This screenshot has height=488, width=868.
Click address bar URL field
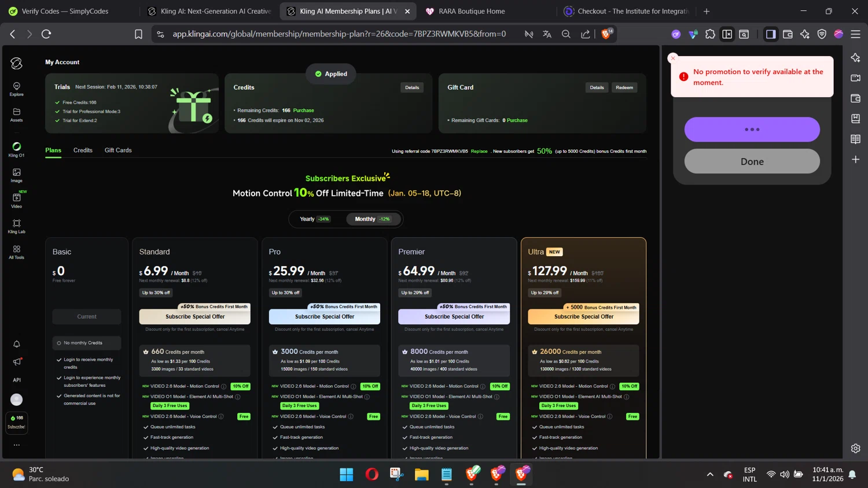click(339, 34)
